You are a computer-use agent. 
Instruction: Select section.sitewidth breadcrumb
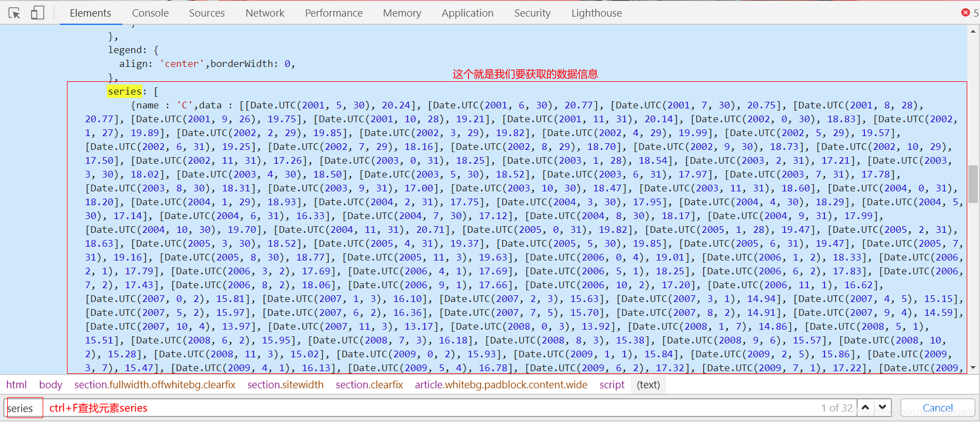(285, 384)
